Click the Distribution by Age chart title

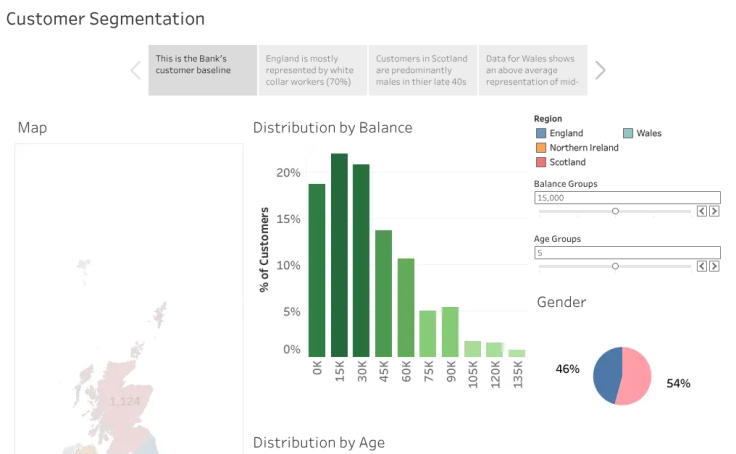pos(319,443)
